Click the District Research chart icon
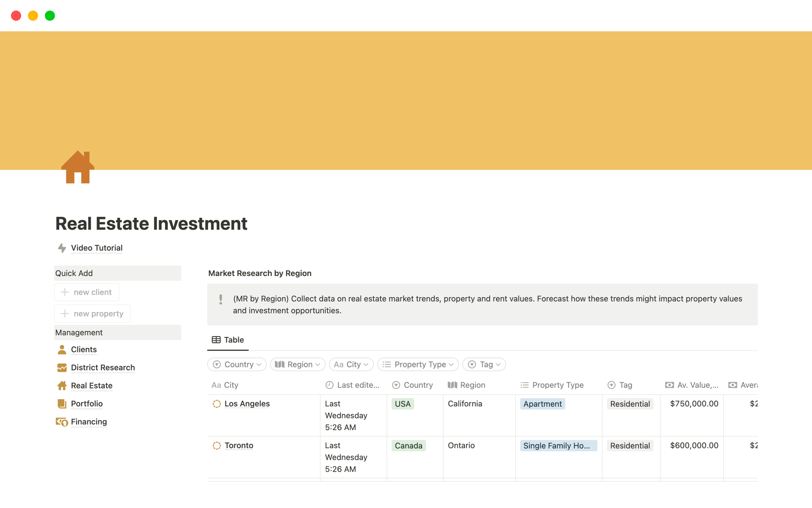Image resolution: width=812 pixels, height=508 pixels. click(62, 368)
